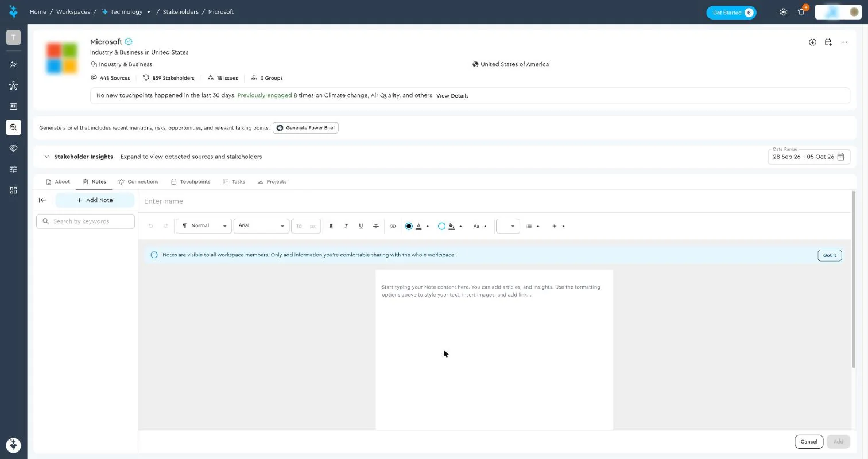
Task: Open the three-dot more options menu
Action: click(844, 42)
